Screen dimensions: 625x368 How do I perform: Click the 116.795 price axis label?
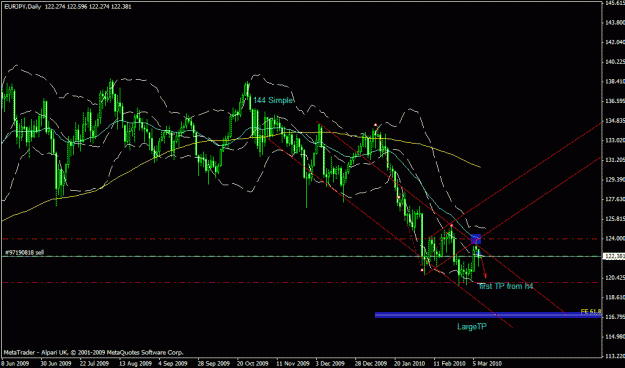click(x=615, y=317)
